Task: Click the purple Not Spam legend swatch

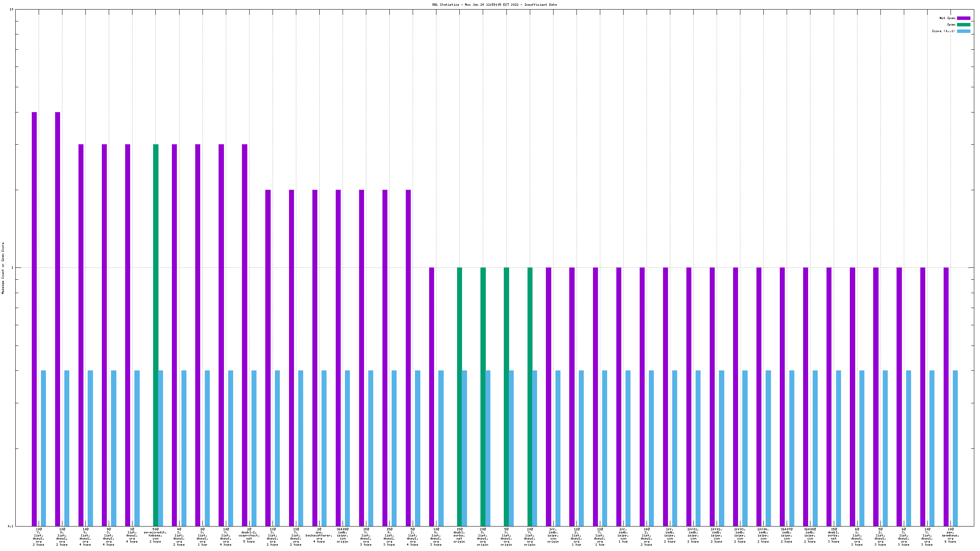Action: point(964,18)
